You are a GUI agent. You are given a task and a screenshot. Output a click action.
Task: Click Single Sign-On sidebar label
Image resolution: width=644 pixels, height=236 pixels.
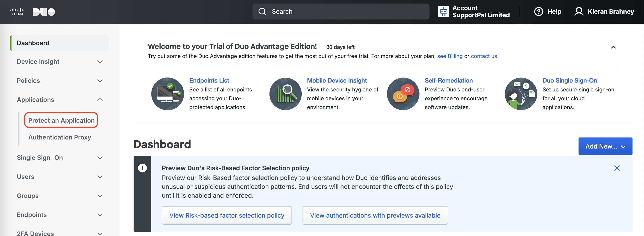pos(40,158)
